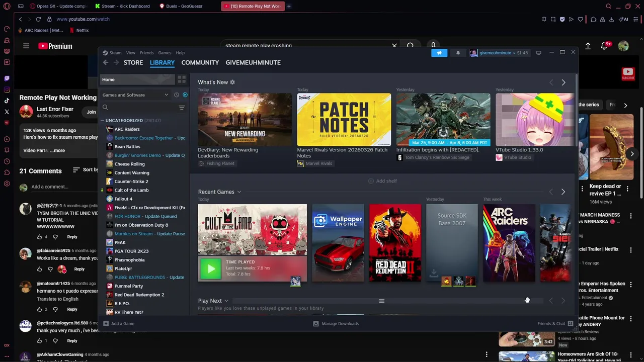
Task: Click the Add a comment field
Action: (x=64, y=187)
